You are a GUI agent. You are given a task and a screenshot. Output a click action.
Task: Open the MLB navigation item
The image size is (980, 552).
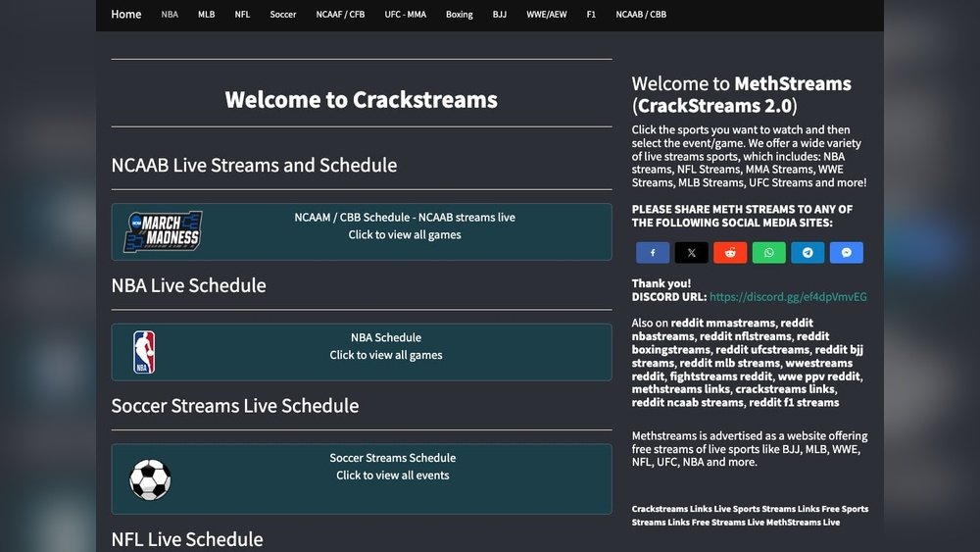click(x=206, y=15)
